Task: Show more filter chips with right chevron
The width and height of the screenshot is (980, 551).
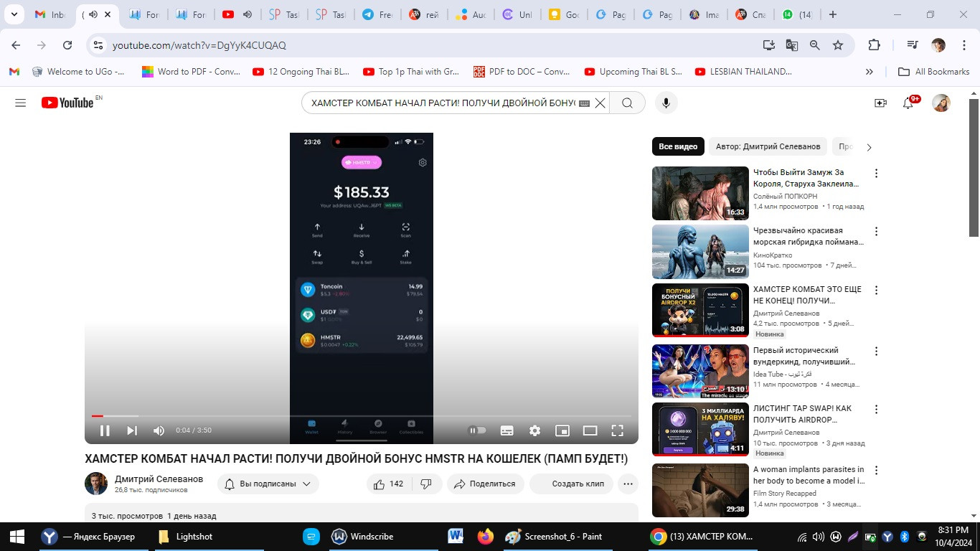Action: coord(869,147)
